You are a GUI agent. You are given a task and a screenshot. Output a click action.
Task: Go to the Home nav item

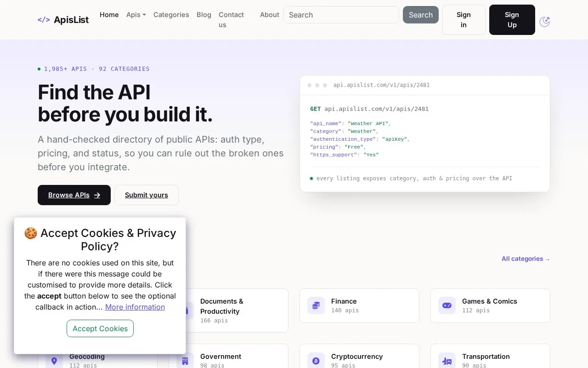click(x=109, y=15)
